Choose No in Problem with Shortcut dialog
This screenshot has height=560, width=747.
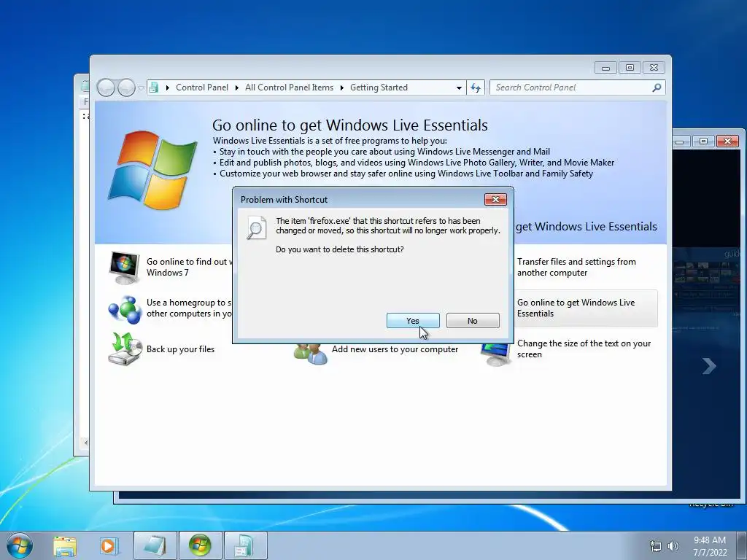tap(473, 321)
